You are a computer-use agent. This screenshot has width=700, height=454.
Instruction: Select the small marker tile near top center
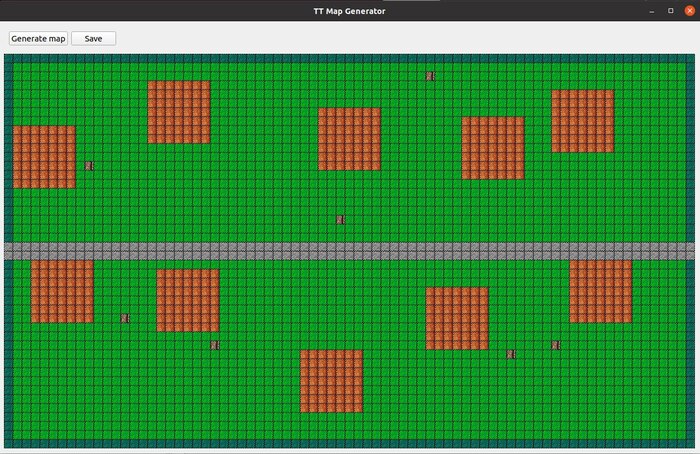[x=430, y=76]
